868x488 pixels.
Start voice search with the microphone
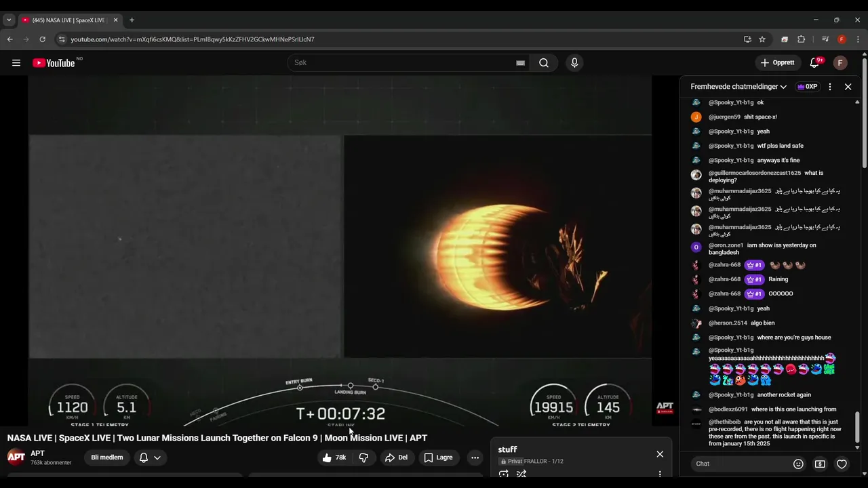coord(574,63)
